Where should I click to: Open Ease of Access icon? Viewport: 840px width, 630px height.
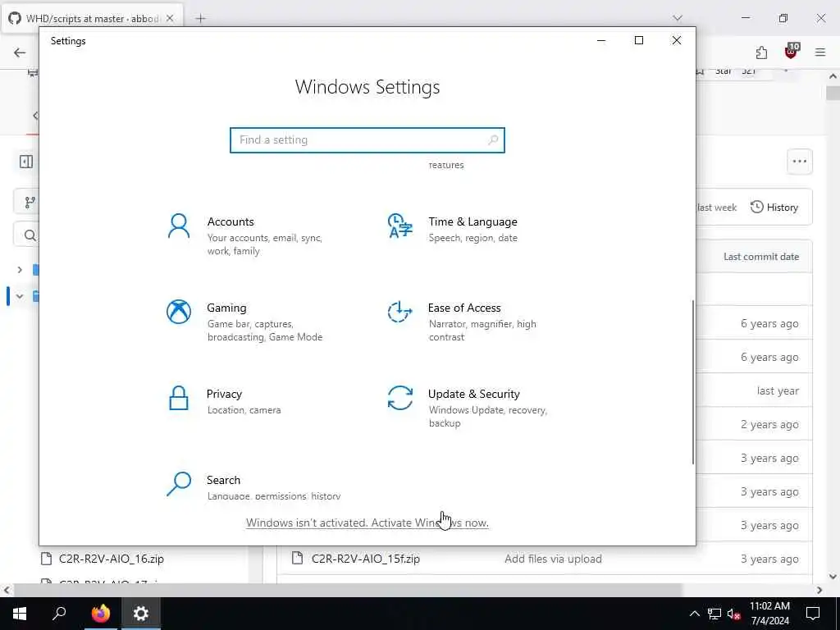[x=399, y=312]
